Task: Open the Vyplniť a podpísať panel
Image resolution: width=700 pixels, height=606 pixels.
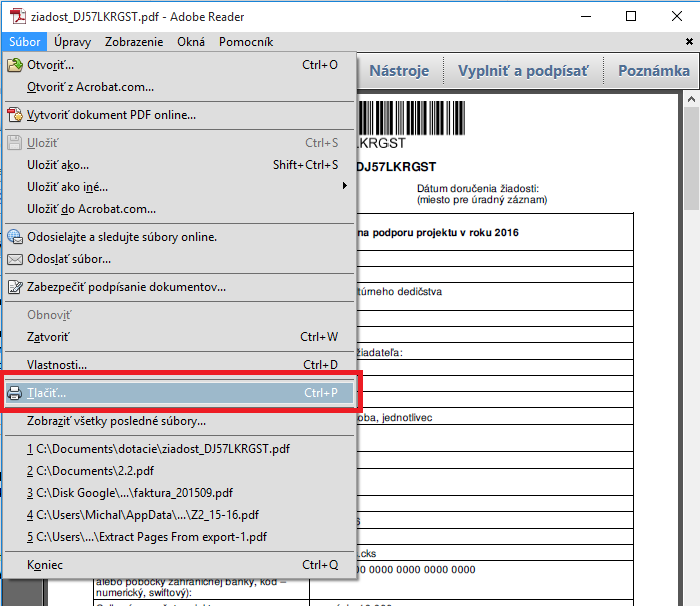Action: pos(523,71)
